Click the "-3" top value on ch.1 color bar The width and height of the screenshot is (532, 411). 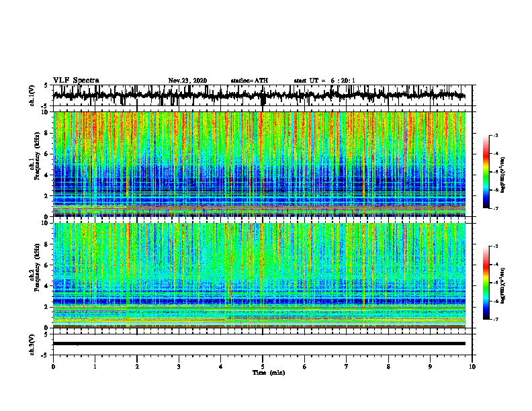point(496,135)
